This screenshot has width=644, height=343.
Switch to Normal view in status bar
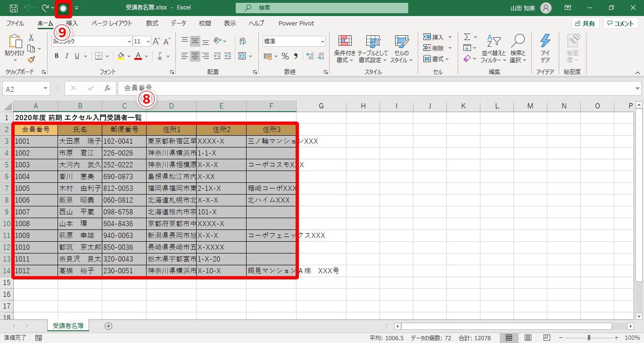pos(509,338)
